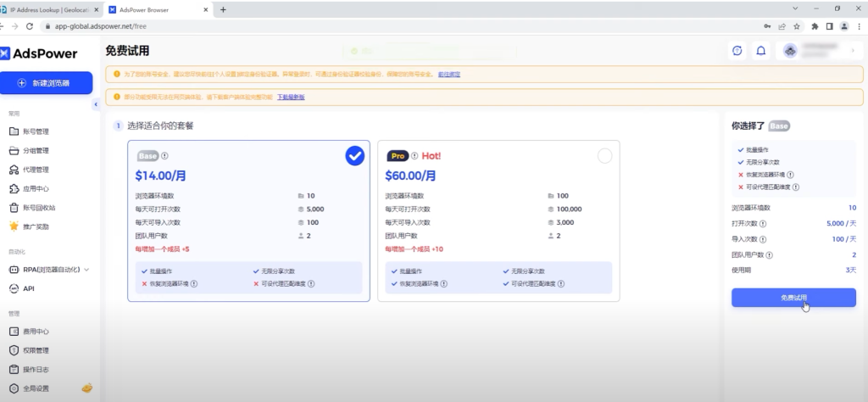Click the 代理管理 proxy icon

click(14, 170)
